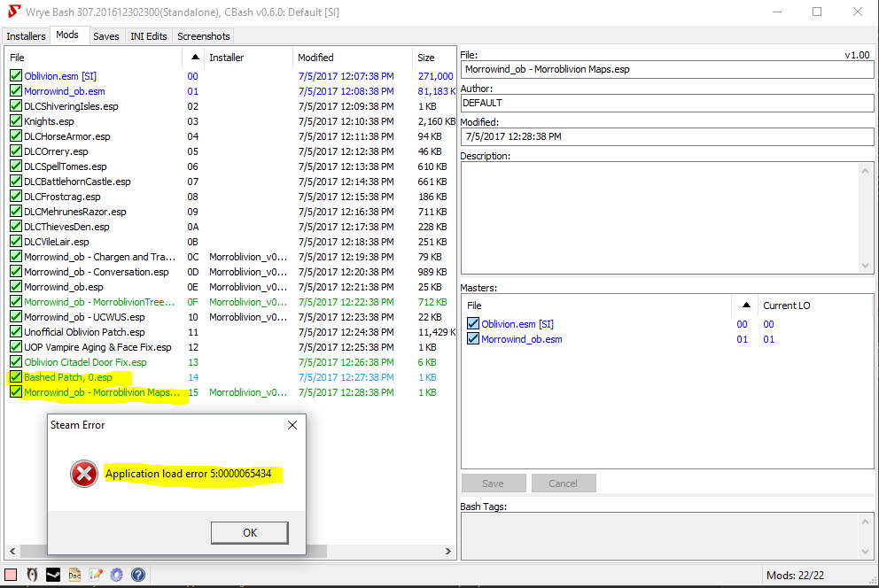This screenshot has width=879, height=588.
Task: Select the DLCBattlehornCastle.esp row
Action: pyautogui.click(x=231, y=182)
